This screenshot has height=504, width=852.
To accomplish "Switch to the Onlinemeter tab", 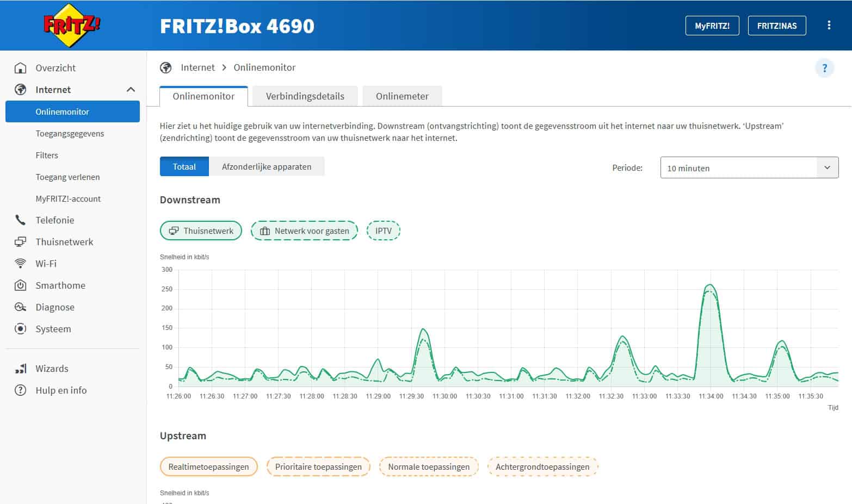I will coord(402,96).
